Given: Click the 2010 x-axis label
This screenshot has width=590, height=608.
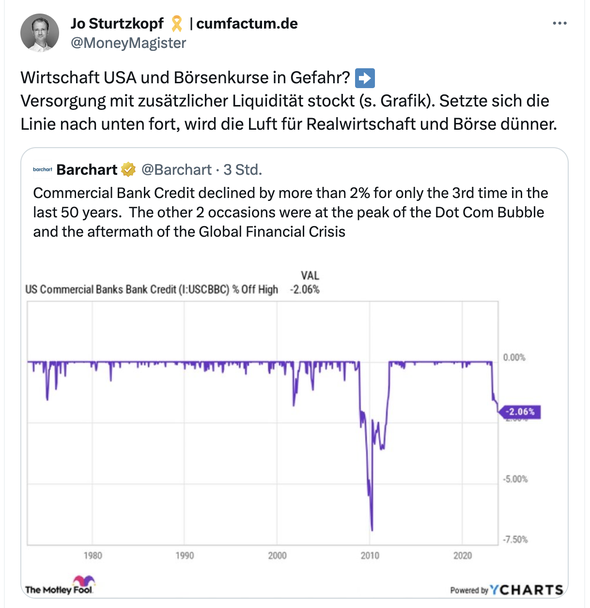Looking at the screenshot, I should click(370, 555).
